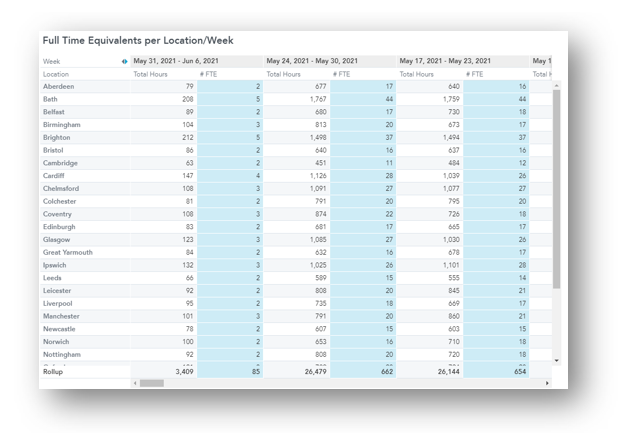Click the Rollup total row label
Viewport: 642px width, 434px height.
pyautogui.click(x=53, y=372)
